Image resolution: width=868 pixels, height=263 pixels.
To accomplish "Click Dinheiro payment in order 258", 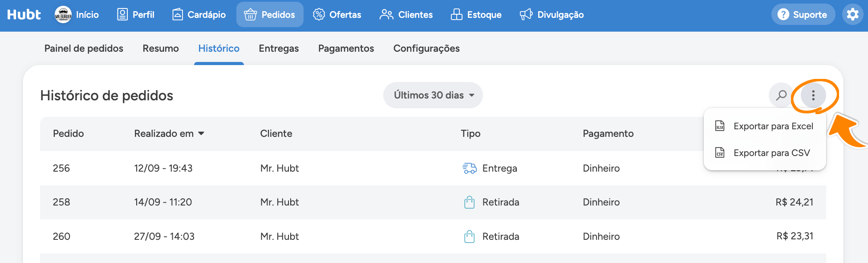I will pos(601,202).
